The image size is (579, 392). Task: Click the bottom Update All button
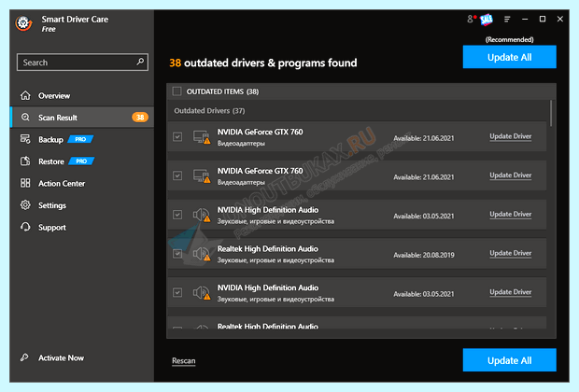[x=509, y=360]
